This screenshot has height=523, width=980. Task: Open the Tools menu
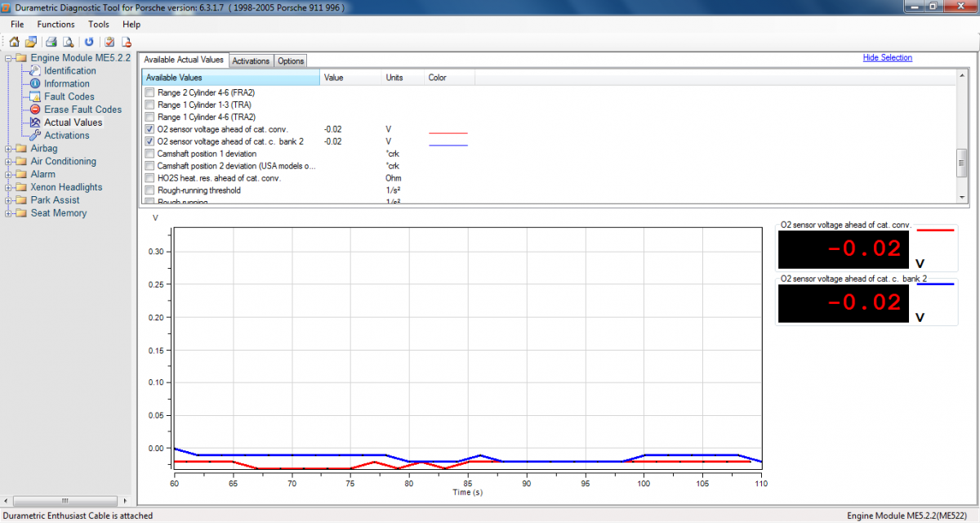(x=99, y=25)
